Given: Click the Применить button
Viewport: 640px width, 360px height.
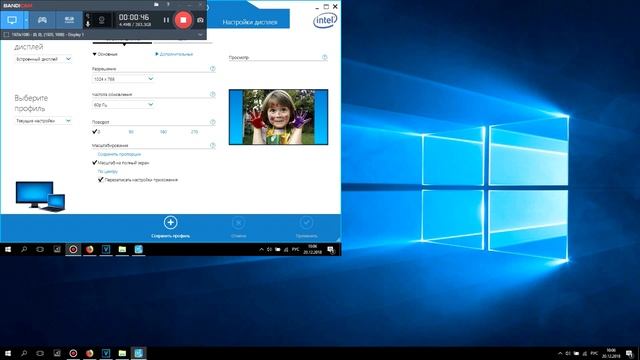Looking at the screenshot, I should pos(307,227).
